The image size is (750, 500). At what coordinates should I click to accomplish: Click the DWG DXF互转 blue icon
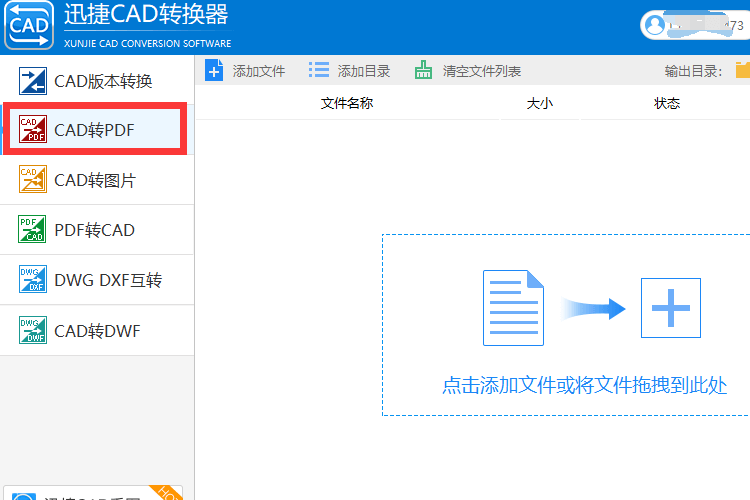coord(33,279)
